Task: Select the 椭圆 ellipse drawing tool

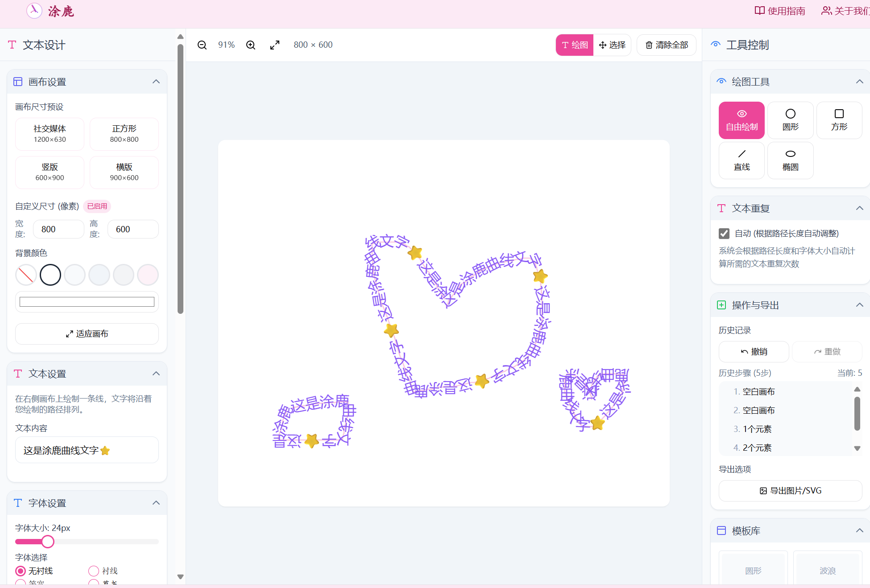Action: coord(790,160)
